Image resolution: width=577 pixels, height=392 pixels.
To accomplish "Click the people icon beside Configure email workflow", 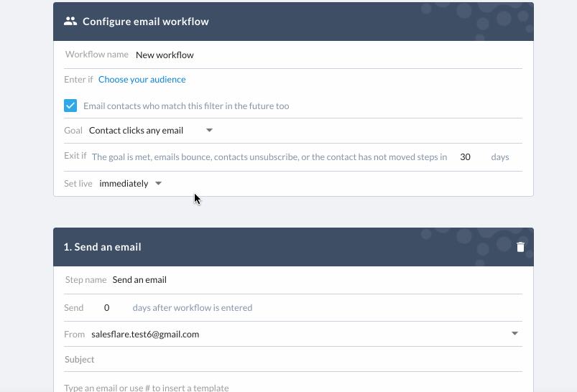I will click(70, 22).
